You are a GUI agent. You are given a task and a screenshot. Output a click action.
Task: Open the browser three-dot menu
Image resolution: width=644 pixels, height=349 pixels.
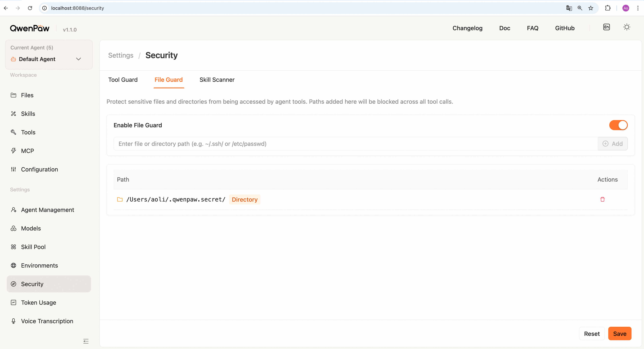[637, 8]
